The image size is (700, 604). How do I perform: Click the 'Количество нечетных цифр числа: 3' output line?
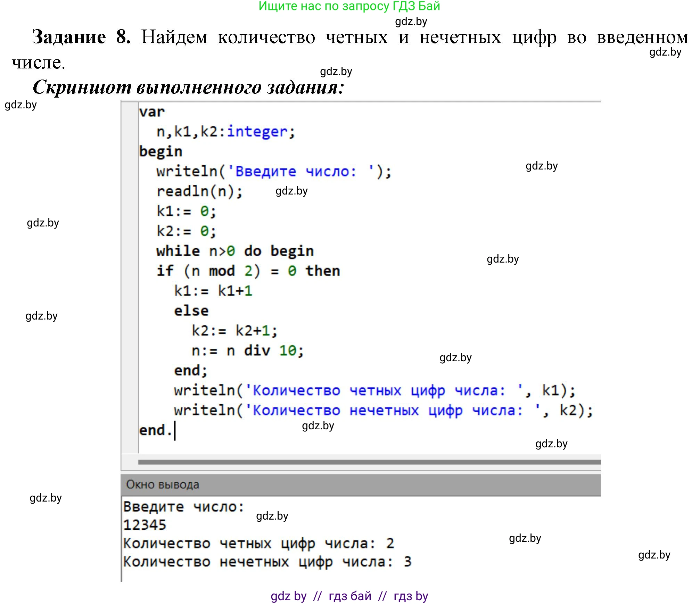point(267,562)
